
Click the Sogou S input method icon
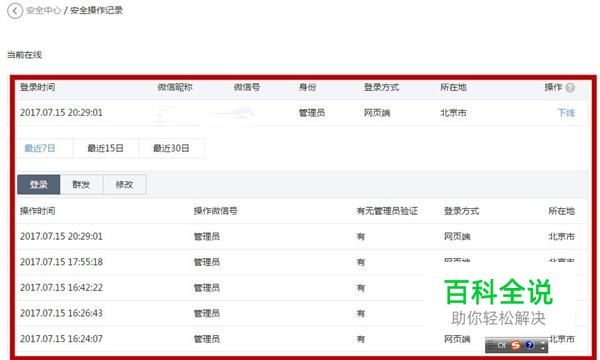coord(515,345)
